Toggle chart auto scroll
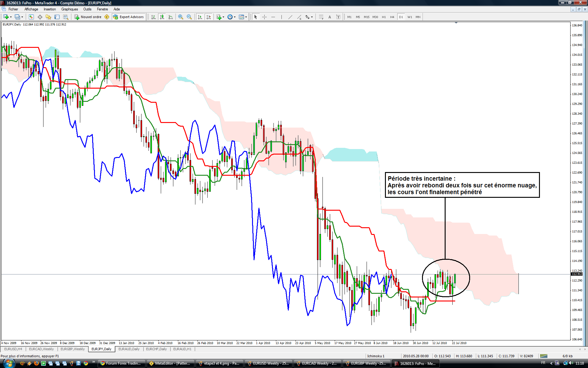 pyautogui.click(x=200, y=17)
